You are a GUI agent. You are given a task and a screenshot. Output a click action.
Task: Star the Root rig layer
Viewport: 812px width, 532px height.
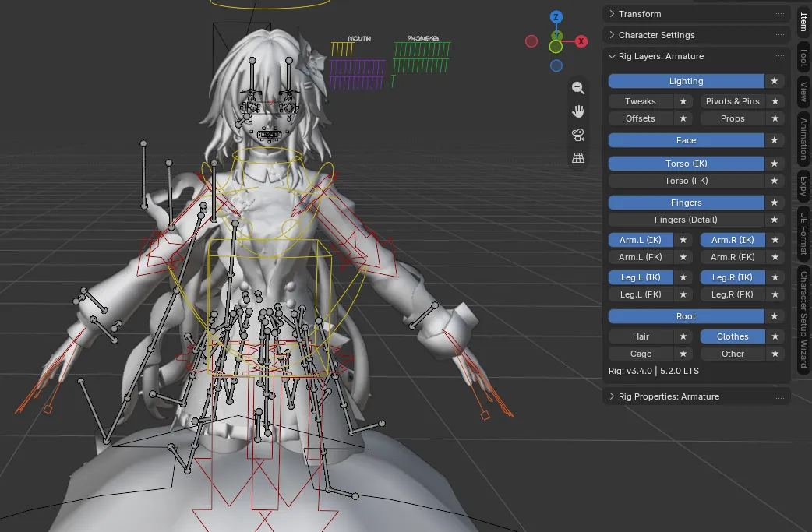pos(774,316)
